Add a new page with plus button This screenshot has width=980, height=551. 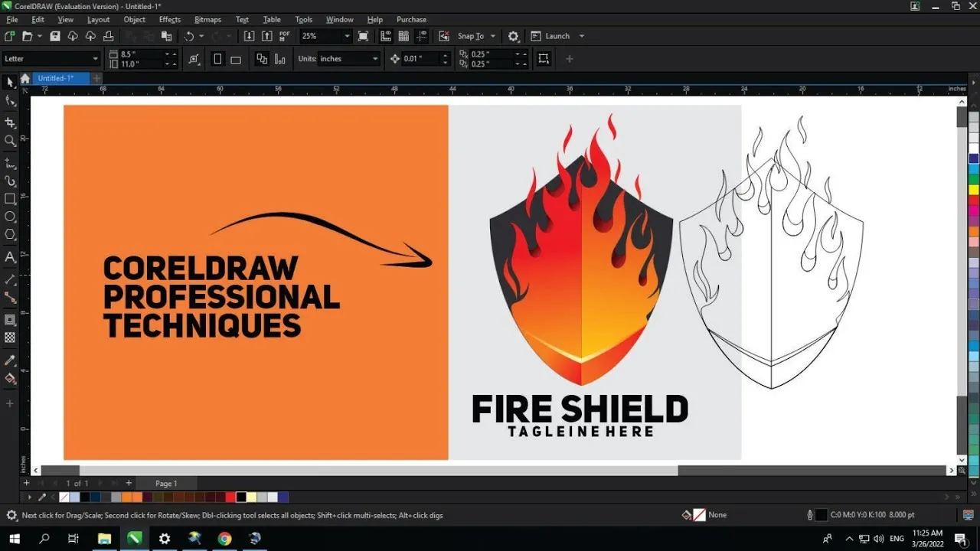129,483
